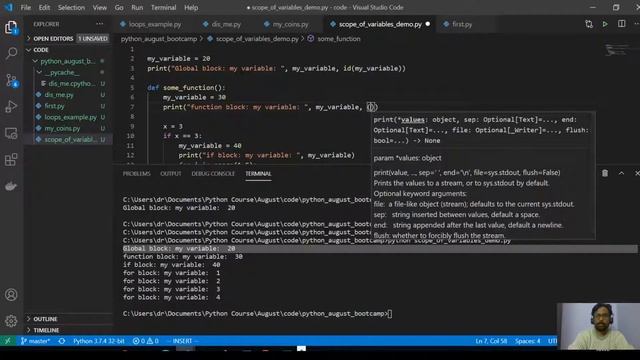Switch to first.py editor tab
Viewport: 640px width, 360px height.
click(462, 24)
